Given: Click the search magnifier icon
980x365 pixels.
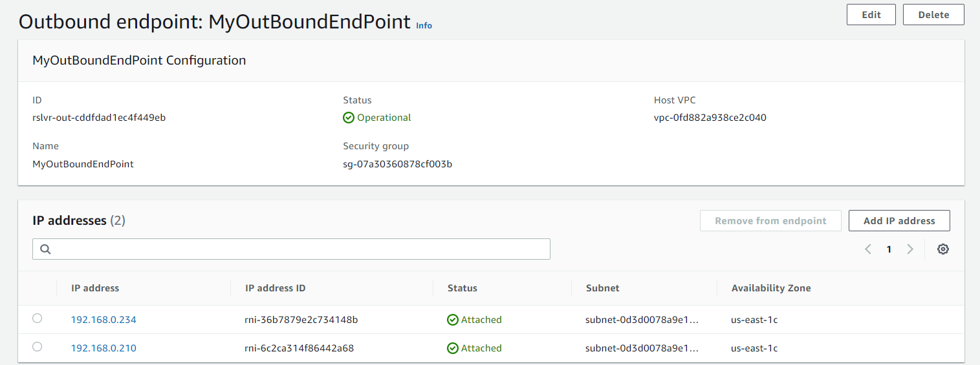Looking at the screenshot, I should coord(45,249).
